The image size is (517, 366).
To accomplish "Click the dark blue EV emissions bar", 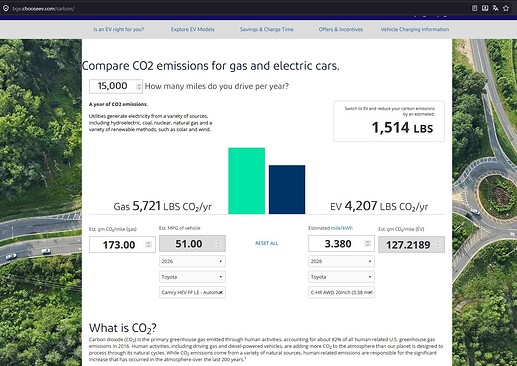I will 287,189.
